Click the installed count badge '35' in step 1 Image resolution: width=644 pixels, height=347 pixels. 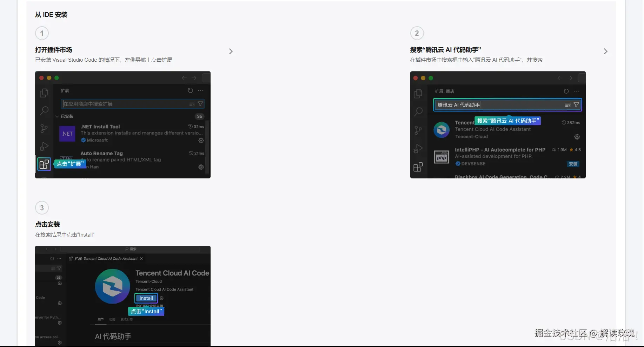click(200, 116)
